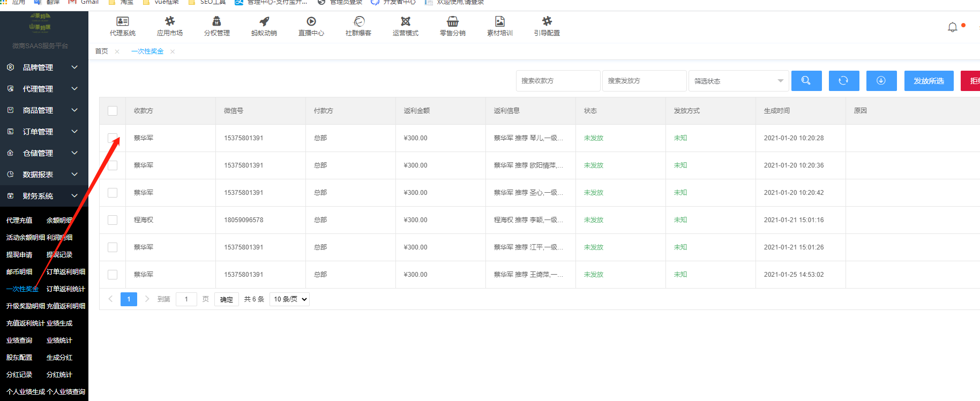The image size is (980, 401).
Task: Open the 代理系统 top navigation icon
Action: [123, 21]
